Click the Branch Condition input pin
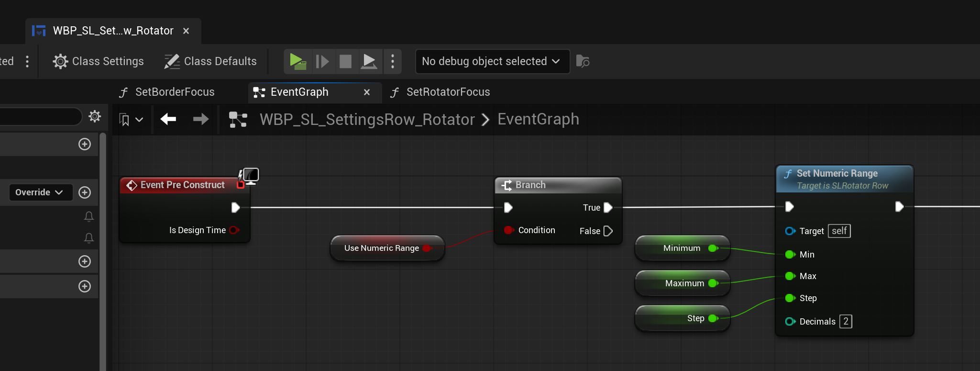The image size is (980, 371). pyautogui.click(x=508, y=230)
